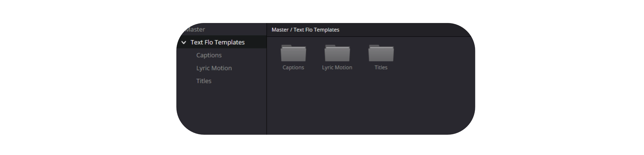Screen dimensions: 644x155
Task: Click Text Flo Templates in the breadcrumb
Action: click(316, 30)
